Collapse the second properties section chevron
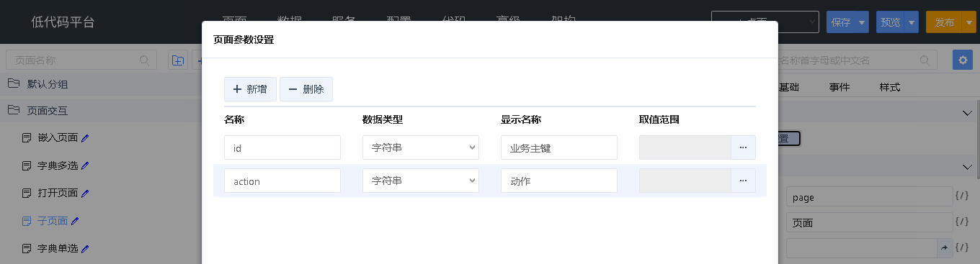Screen dimensions: 980x264 [967, 167]
